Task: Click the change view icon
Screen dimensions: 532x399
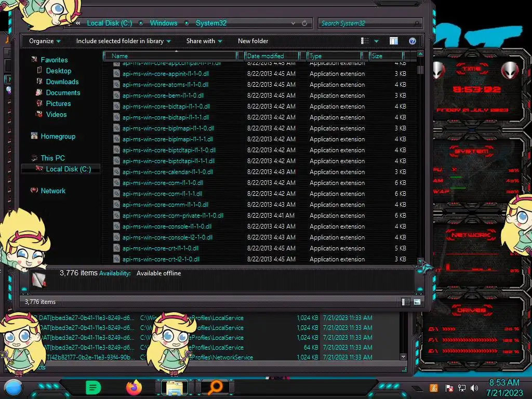Action: tap(365, 41)
